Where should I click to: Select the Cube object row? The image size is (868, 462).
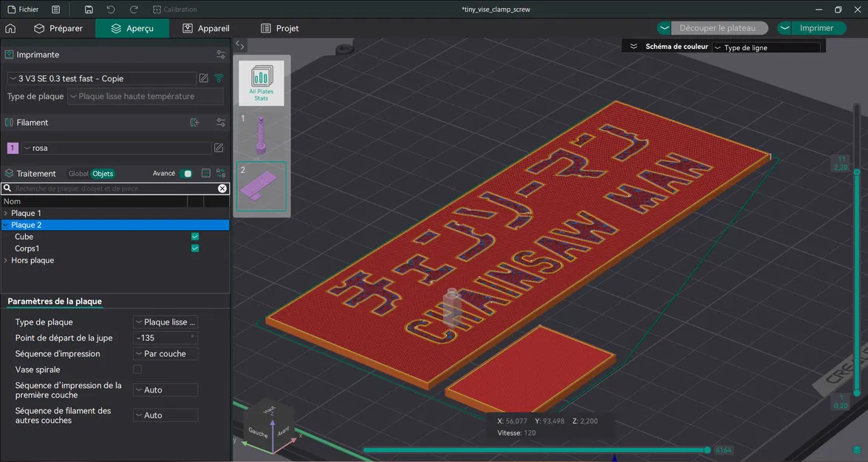coord(115,237)
